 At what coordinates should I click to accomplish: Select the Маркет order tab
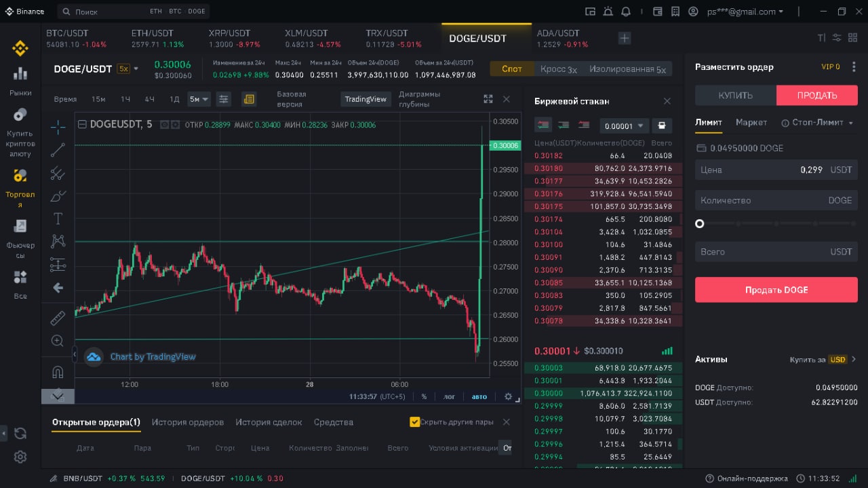(751, 122)
